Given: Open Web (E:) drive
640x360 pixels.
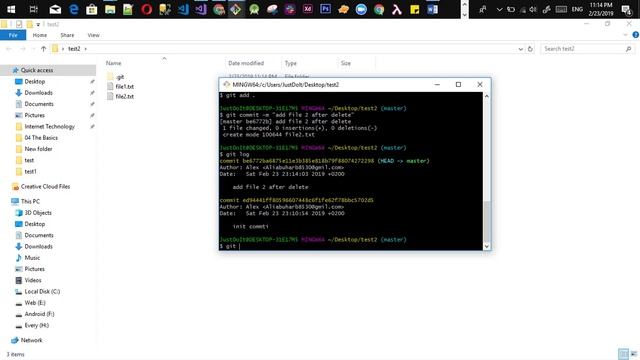Looking at the screenshot, I should pyautogui.click(x=35, y=302).
